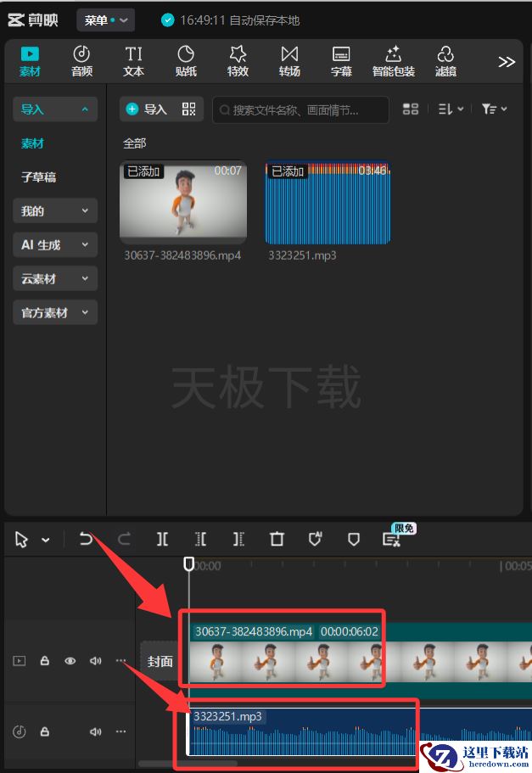The width and height of the screenshot is (532, 773).
Task: Select 子草稿 in the sidebar
Action: point(38,177)
